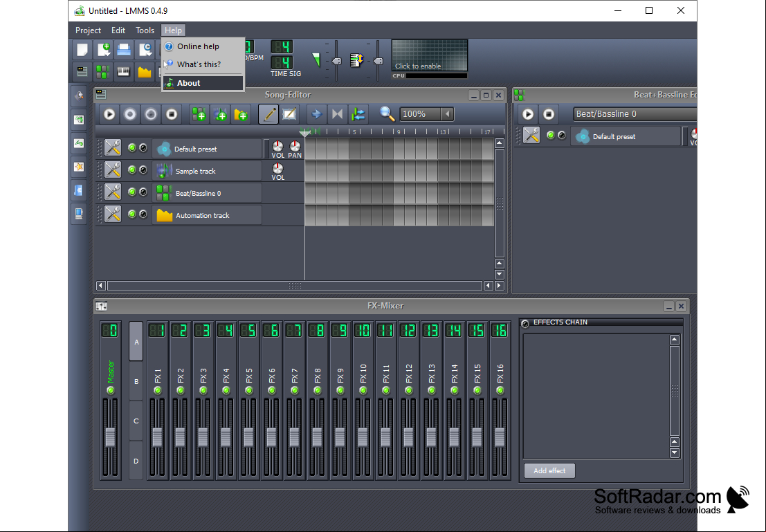Viewport: 766px width, 532px height.
Task: Click the open project icon
Action: coord(124,50)
